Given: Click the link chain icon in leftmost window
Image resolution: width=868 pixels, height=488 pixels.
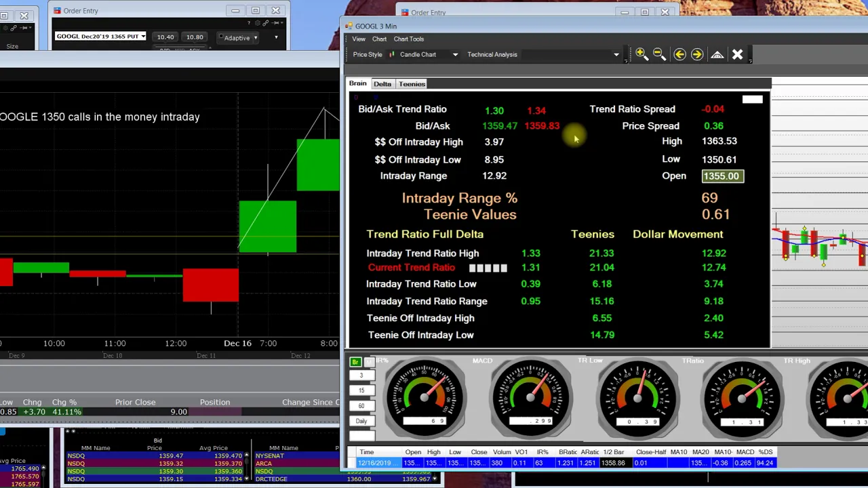Looking at the screenshot, I should coord(14,28).
